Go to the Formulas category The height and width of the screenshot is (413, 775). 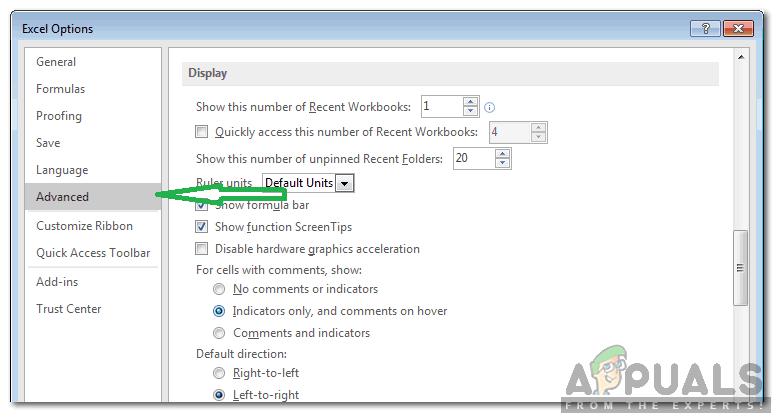click(x=93, y=89)
